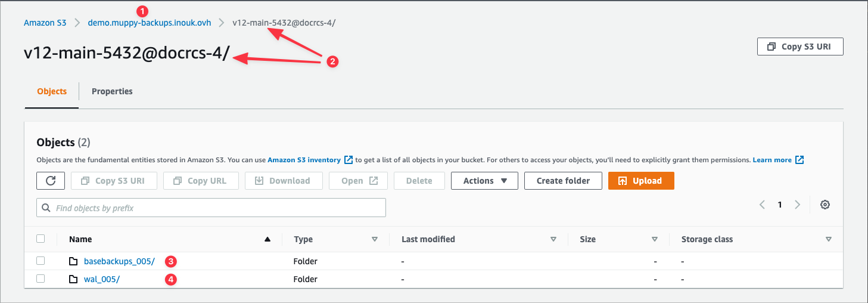Go to previous page arrow in pagination
Viewport: 868px width, 303px height.
point(762,205)
